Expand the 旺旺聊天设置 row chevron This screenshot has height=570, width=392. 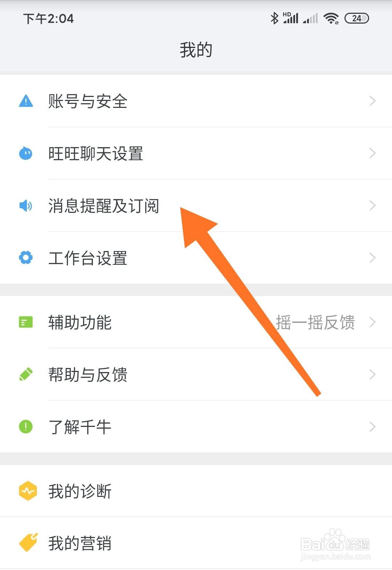click(372, 153)
